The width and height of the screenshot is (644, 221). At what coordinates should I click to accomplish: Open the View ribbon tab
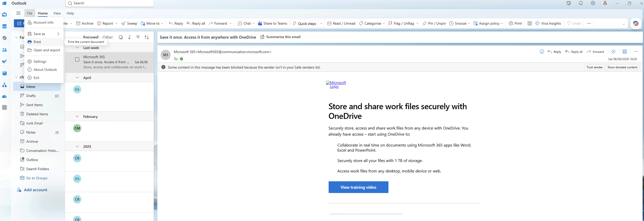(x=57, y=13)
